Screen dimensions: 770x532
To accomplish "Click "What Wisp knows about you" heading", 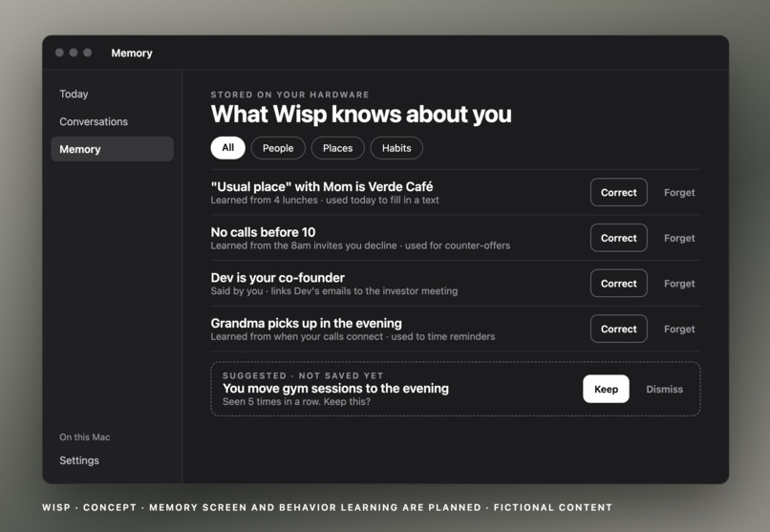I will 361,114.
